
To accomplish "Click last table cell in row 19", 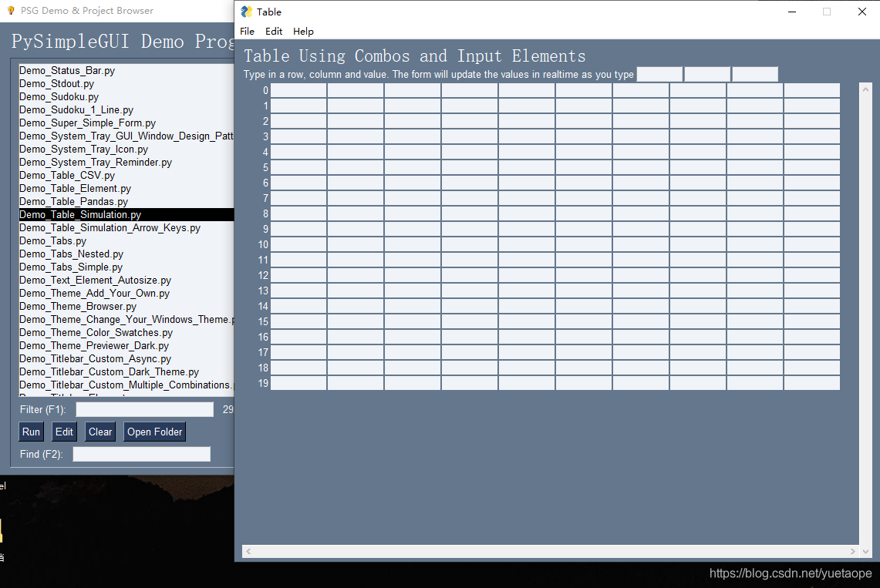I will pos(811,383).
